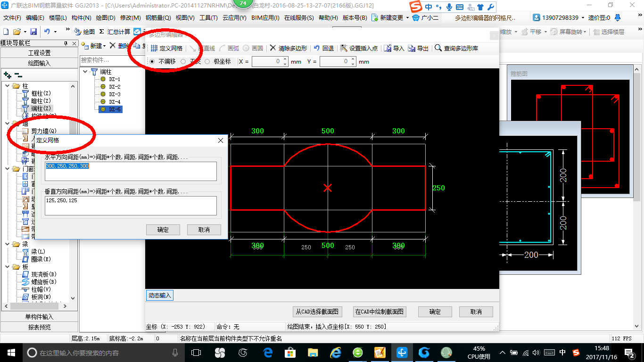Click the 平移 pan tool
644x362 pixels.
point(531,32)
